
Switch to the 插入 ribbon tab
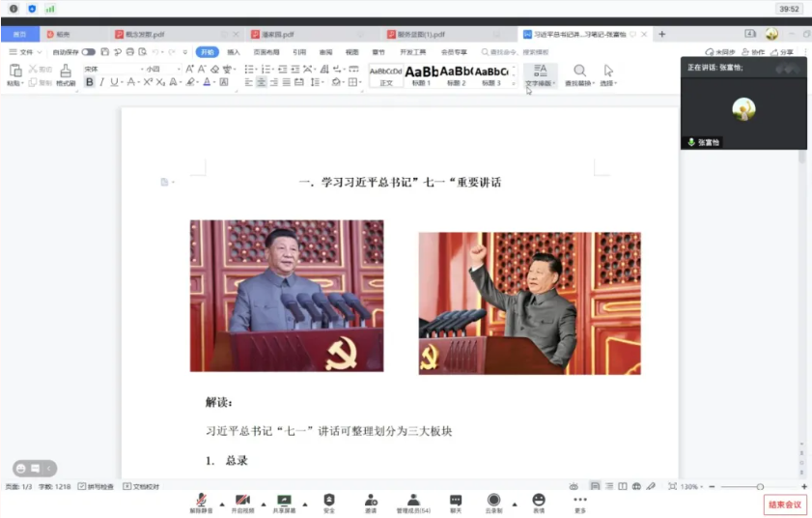pos(234,52)
